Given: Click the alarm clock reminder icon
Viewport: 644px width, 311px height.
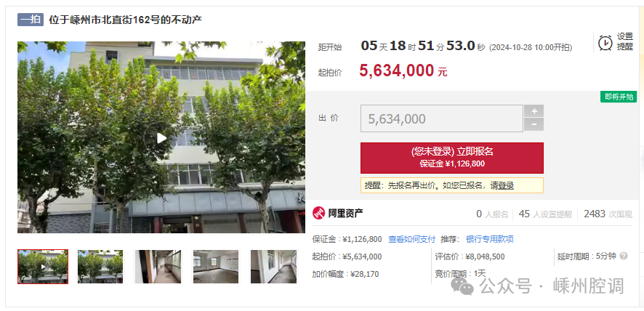Looking at the screenshot, I should [605, 42].
